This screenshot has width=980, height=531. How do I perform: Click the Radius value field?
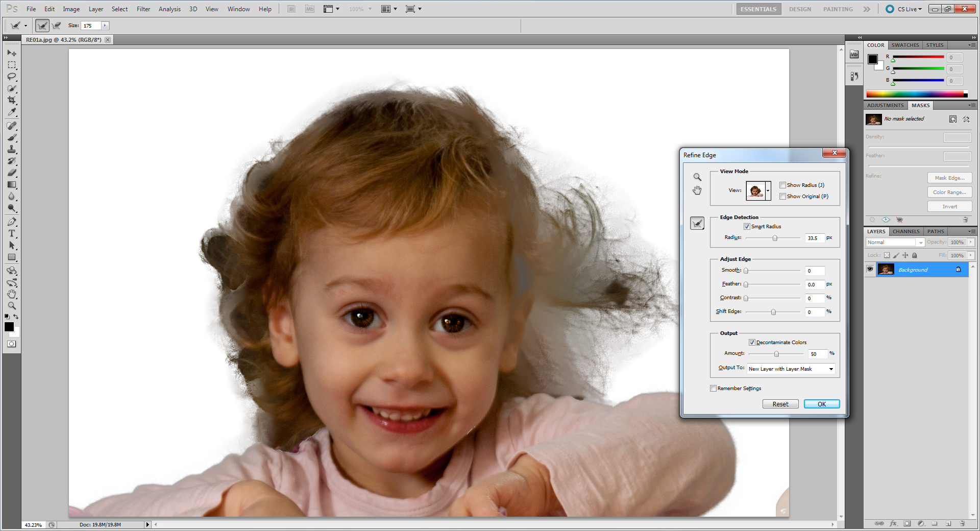pos(815,238)
